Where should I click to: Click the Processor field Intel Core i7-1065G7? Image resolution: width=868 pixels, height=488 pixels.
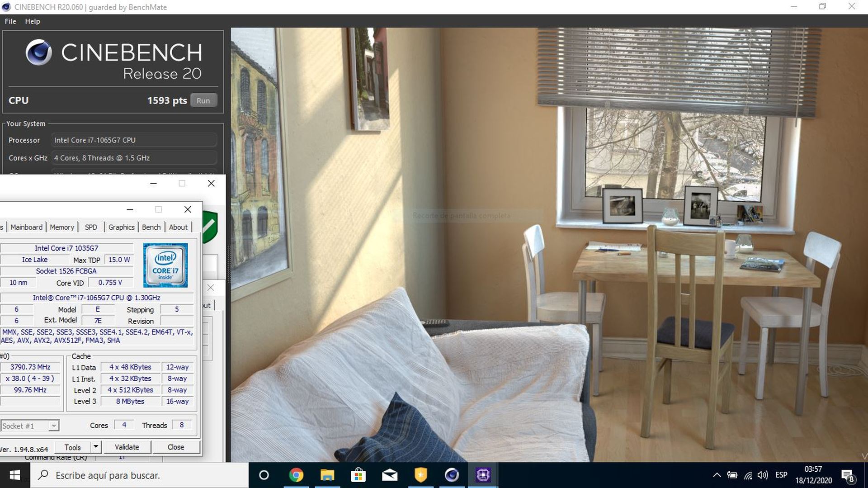[134, 140]
